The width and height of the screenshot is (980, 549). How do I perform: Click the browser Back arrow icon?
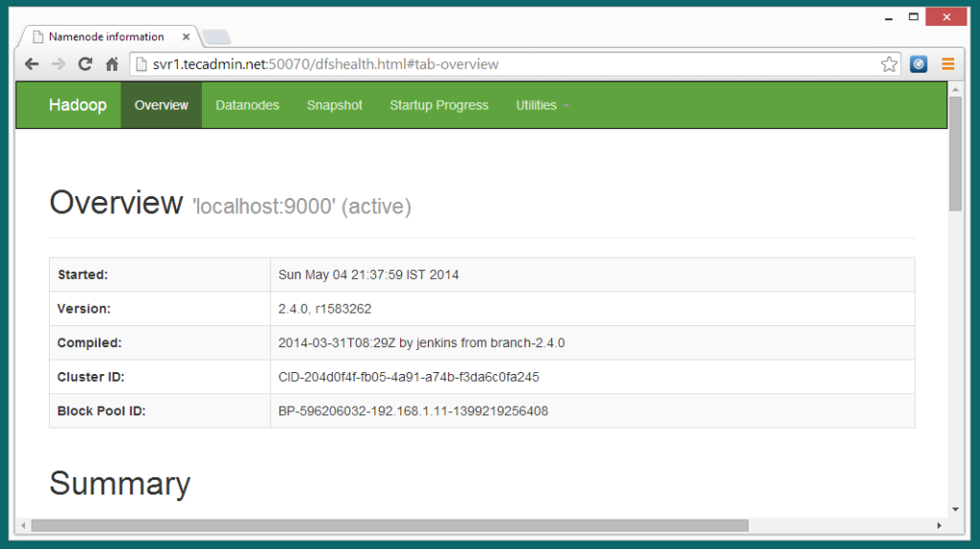[x=32, y=64]
